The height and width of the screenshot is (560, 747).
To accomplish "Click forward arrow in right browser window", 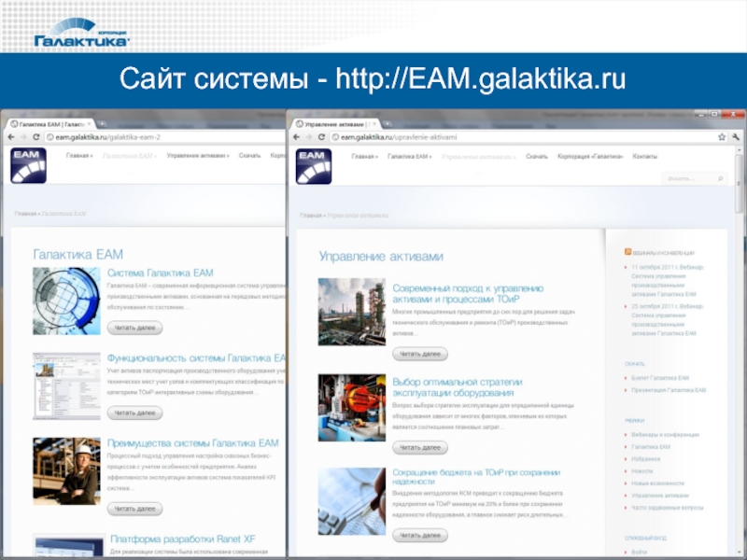I will 309,137.
